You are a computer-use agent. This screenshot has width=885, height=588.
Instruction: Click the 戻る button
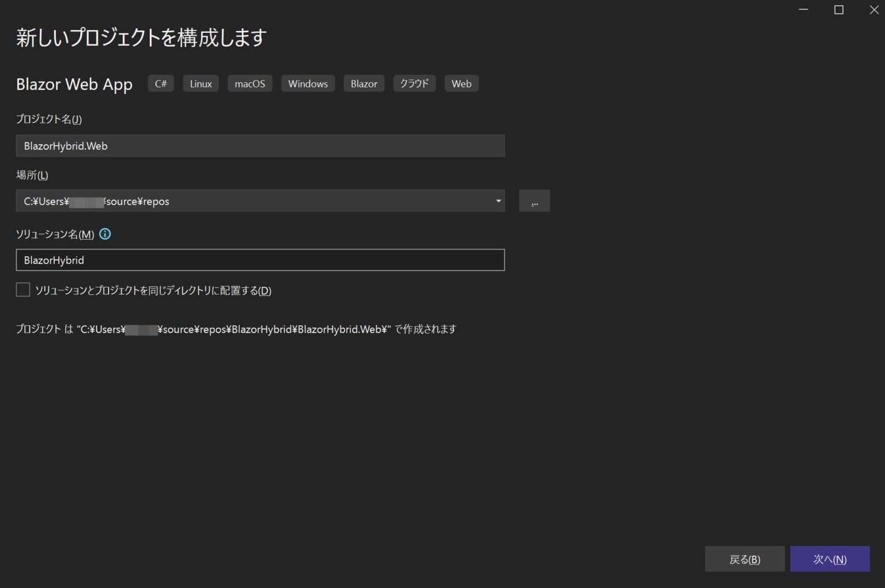[x=744, y=559]
